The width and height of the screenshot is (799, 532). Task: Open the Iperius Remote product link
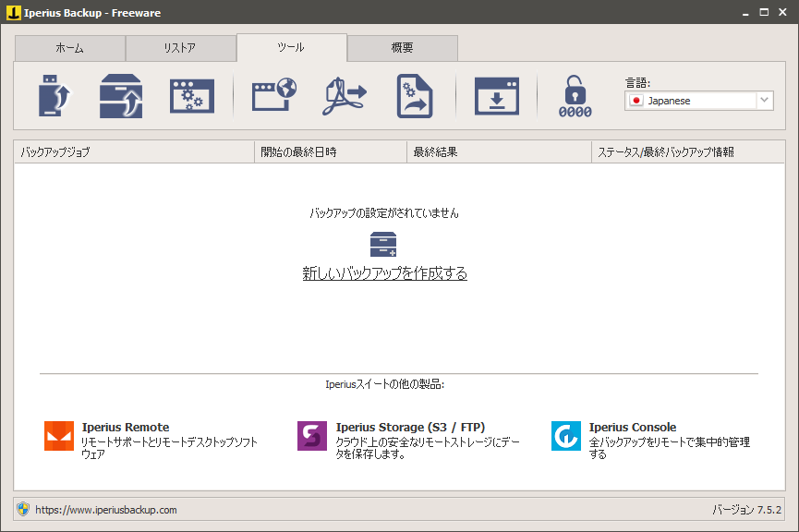click(x=126, y=427)
